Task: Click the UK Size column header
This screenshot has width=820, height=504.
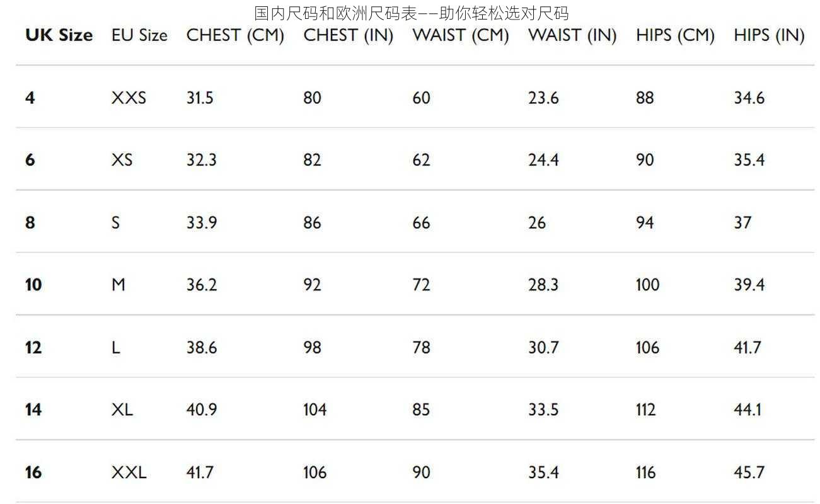Action: (x=59, y=35)
